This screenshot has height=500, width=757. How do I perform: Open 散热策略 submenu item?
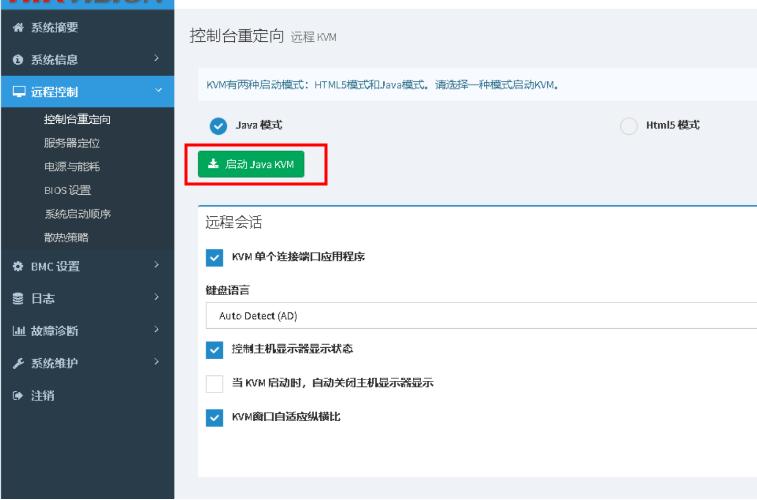click(x=66, y=237)
